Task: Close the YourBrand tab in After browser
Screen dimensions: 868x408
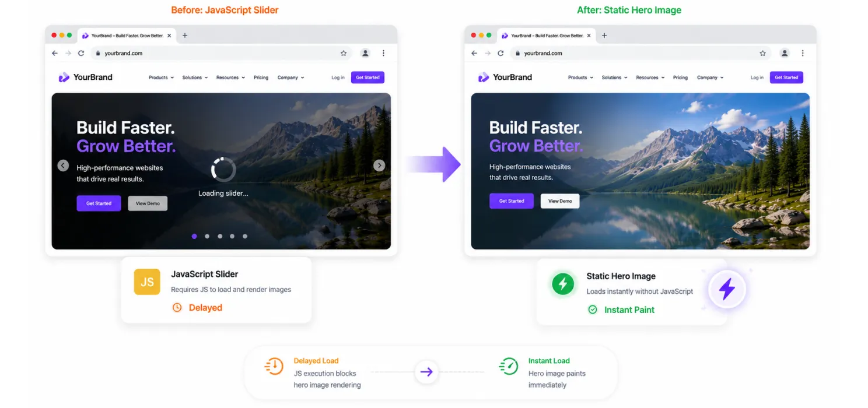Action: [589, 36]
